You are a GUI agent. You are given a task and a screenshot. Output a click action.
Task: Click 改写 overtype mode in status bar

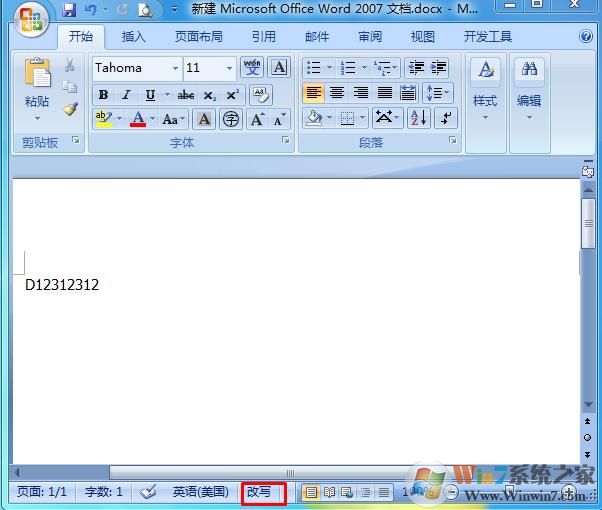click(x=259, y=492)
